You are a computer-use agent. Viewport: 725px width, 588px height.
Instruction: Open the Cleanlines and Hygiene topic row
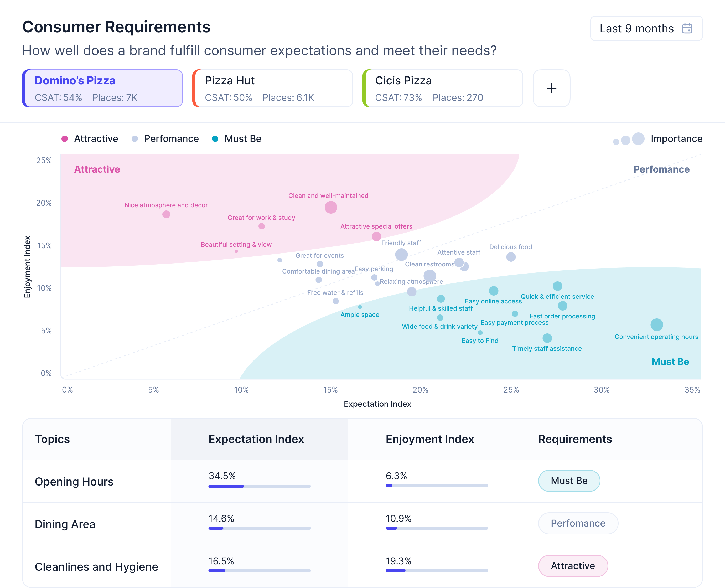[362, 566]
